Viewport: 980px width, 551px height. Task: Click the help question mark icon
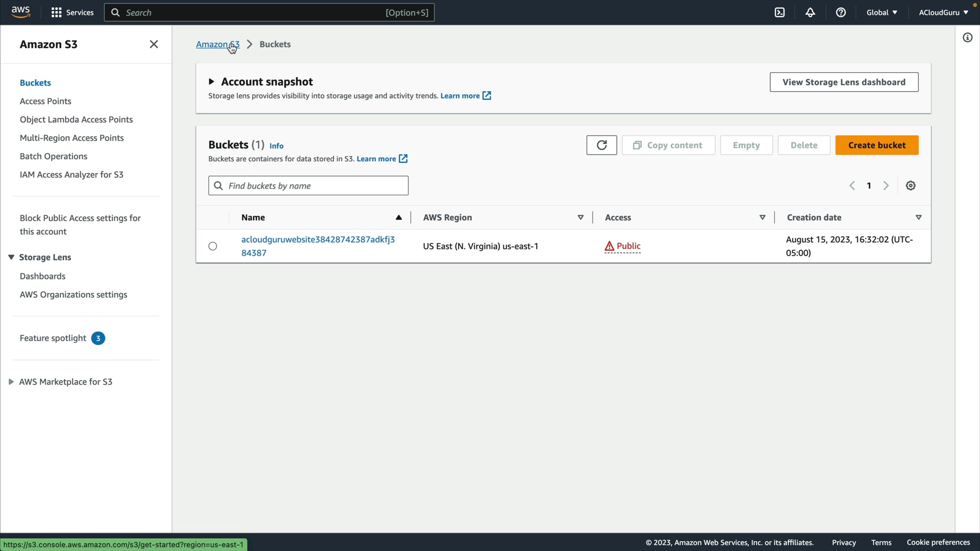[x=841, y=12]
